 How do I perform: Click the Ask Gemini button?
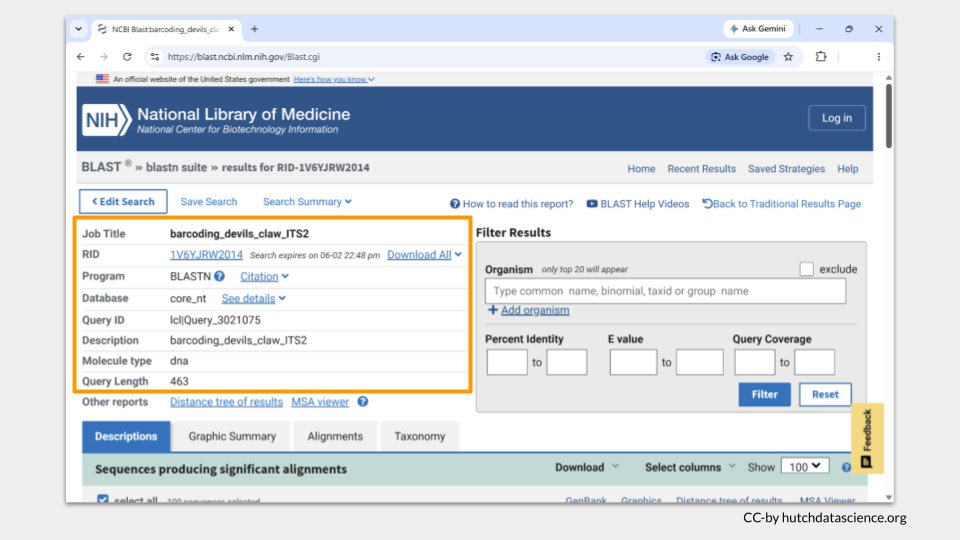[x=758, y=29]
